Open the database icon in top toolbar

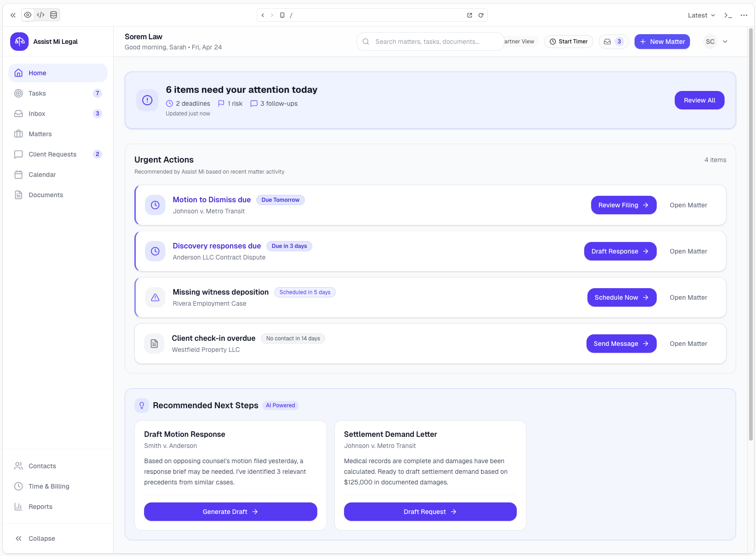coord(54,15)
